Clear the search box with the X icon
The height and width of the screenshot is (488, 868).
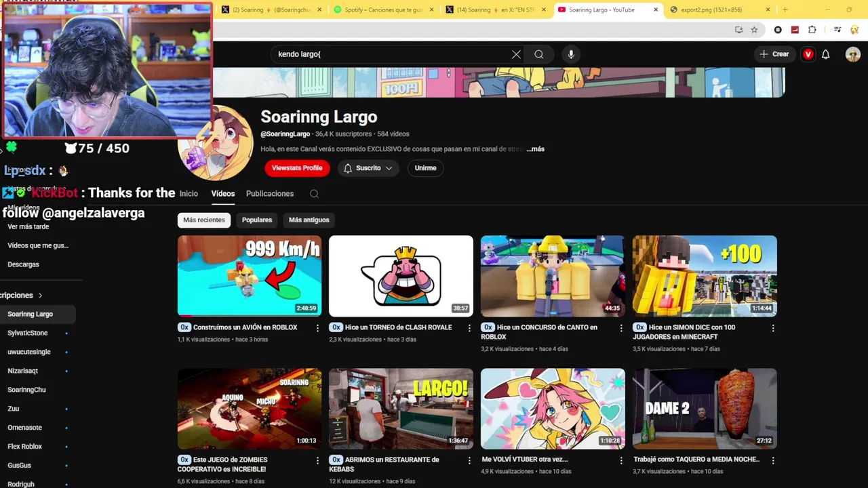pyautogui.click(x=516, y=54)
